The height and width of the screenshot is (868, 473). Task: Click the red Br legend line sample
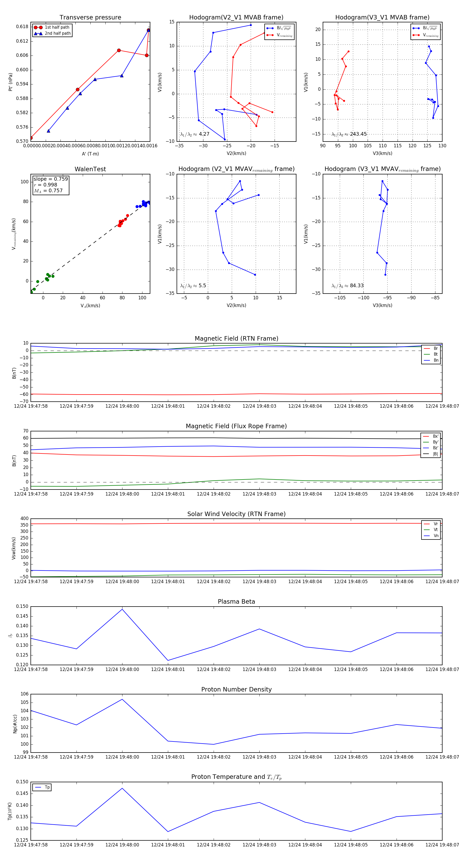pyautogui.click(x=426, y=349)
